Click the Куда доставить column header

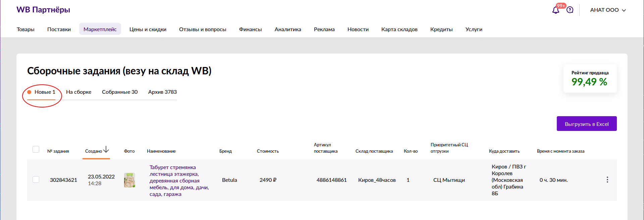[x=504, y=151]
